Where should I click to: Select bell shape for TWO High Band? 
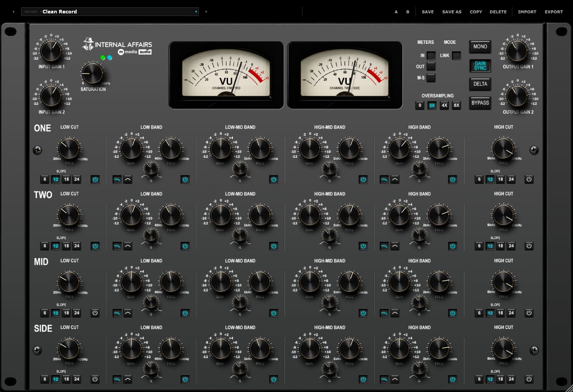coord(395,246)
